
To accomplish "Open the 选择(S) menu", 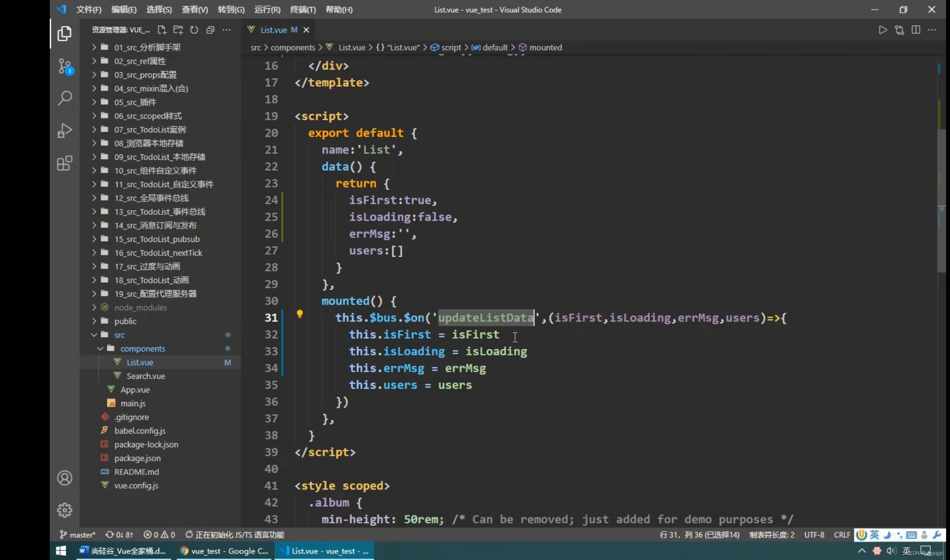I will (159, 10).
